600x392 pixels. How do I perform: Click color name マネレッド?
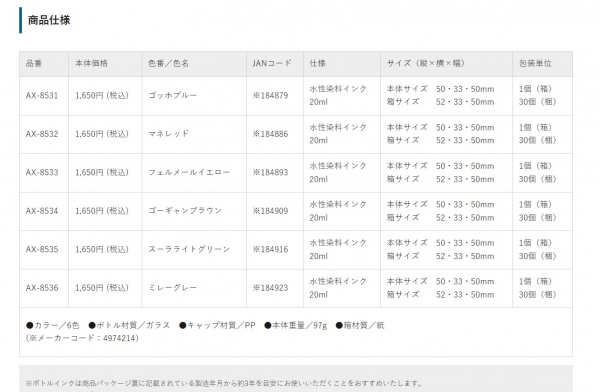pos(169,134)
